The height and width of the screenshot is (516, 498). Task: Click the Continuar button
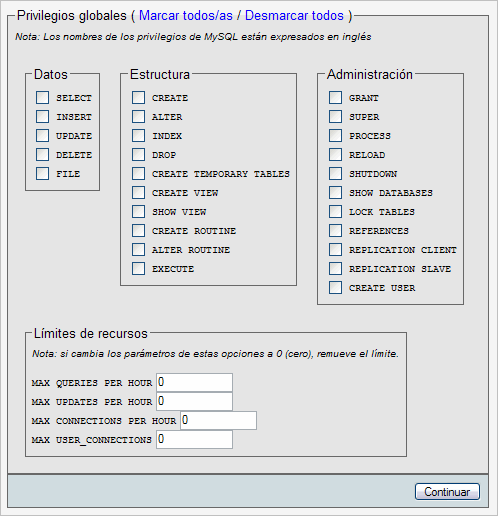[447, 492]
